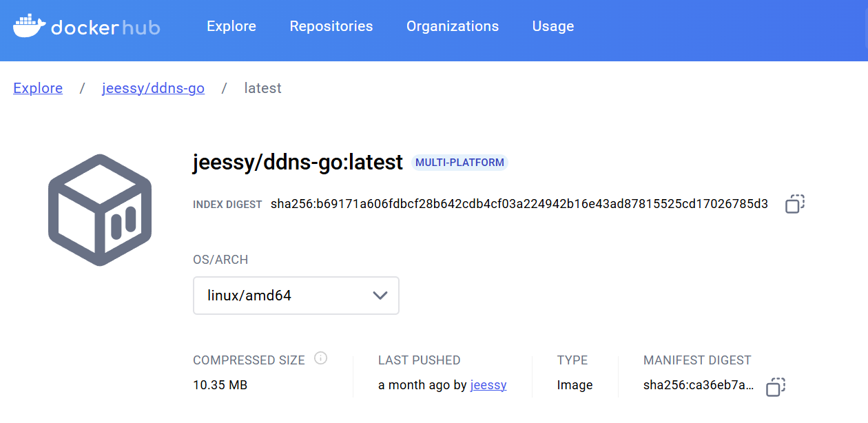Go to Organizations in top navigation
The height and width of the screenshot is (423, 868).
point(453,26)
